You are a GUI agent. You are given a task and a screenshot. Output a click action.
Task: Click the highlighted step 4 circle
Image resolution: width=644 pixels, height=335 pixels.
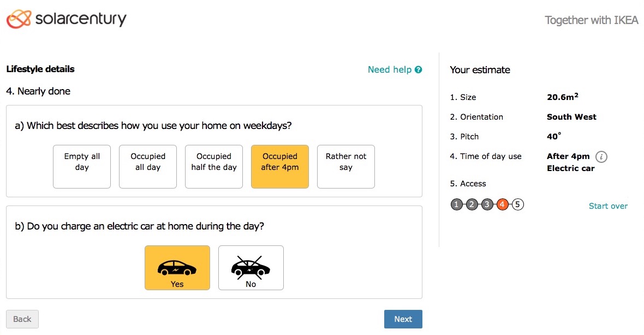tap(503, 205)
